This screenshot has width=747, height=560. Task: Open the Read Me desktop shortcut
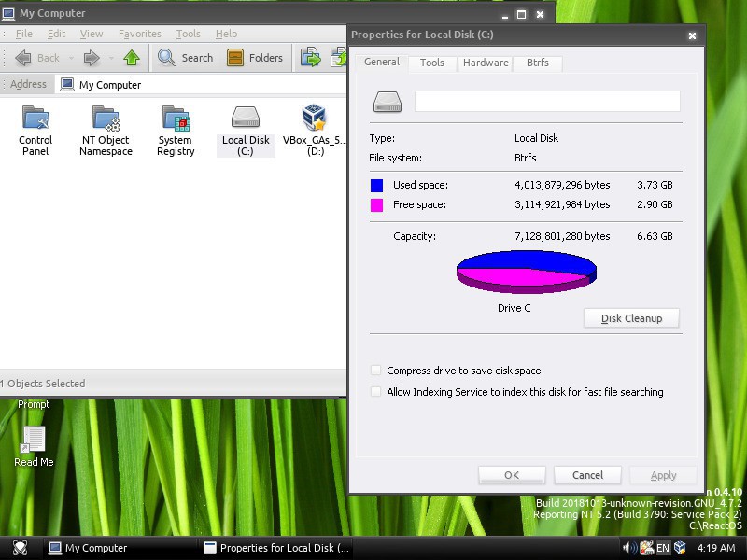click(x=34, y=440)
